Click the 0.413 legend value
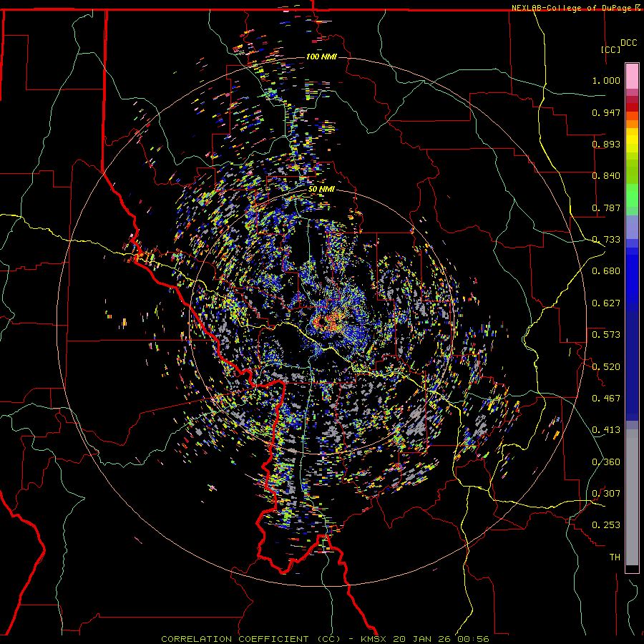 tap(606, 430)
